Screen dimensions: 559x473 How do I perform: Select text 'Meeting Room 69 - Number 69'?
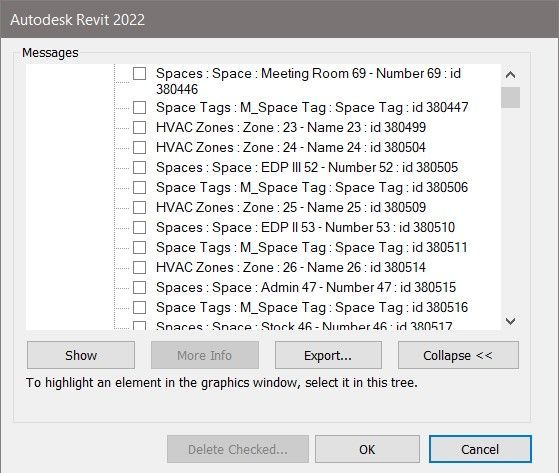(x=351, y=73)
